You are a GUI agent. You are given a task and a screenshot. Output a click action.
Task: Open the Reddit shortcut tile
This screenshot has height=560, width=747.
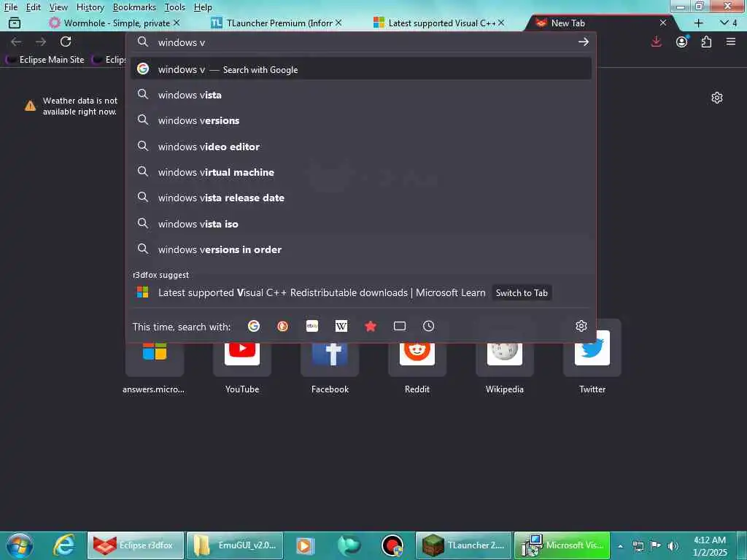(x=417, y=360)
